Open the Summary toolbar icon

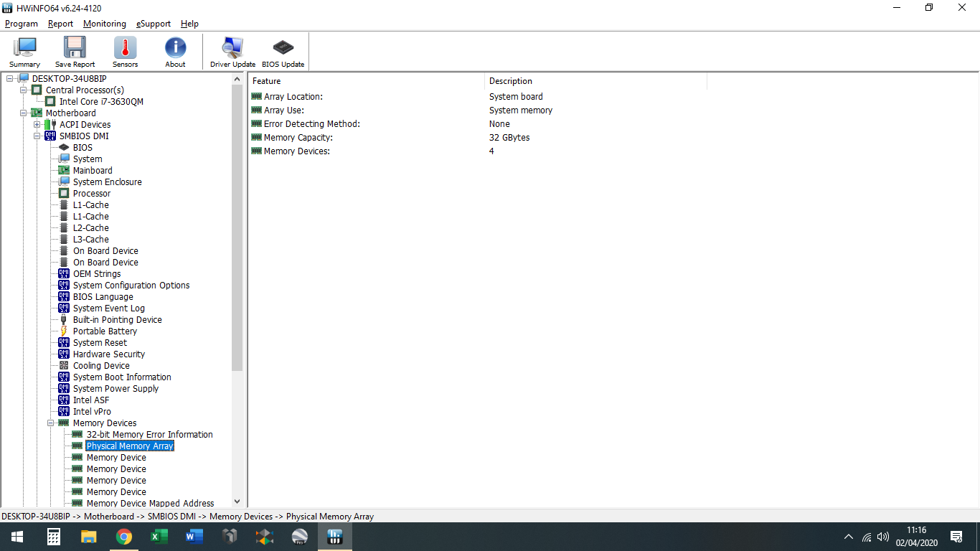24,52
